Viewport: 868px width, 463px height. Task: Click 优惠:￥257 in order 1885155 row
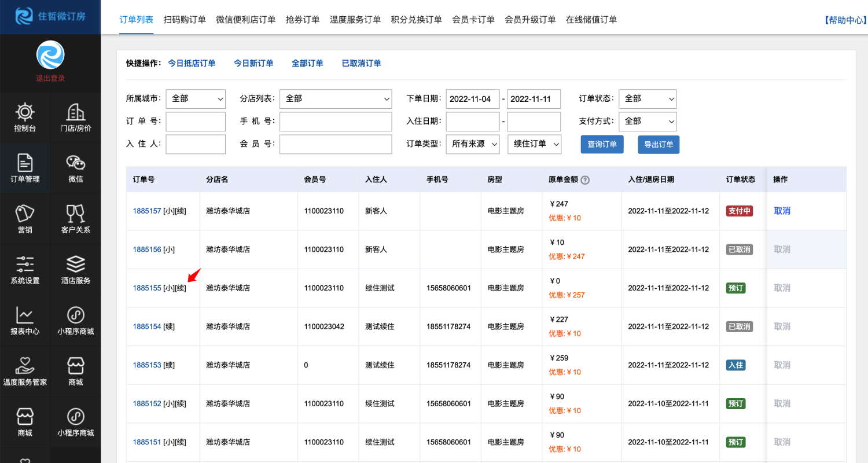click(567, 295)
